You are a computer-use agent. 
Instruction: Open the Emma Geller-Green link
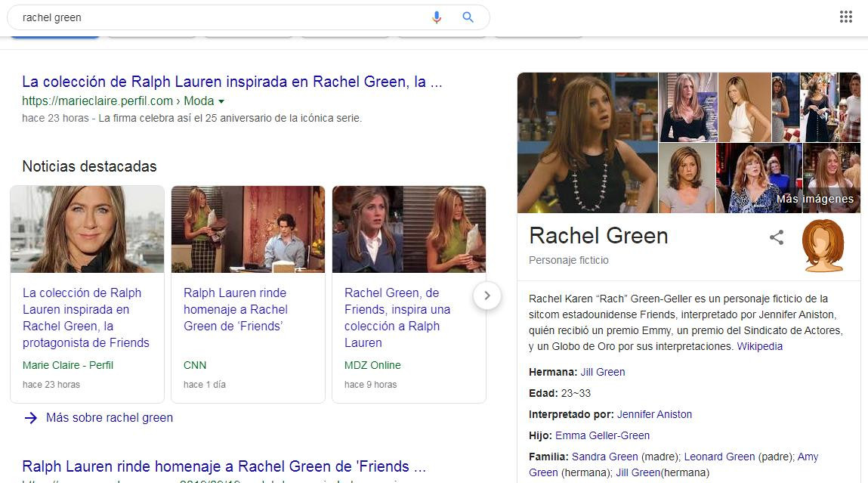coord(602,435)
